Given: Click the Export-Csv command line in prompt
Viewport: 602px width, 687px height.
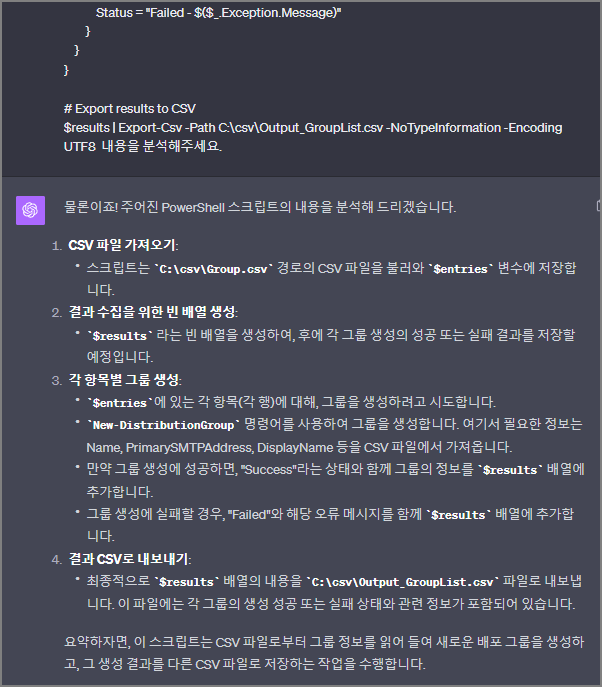Looking at the screenshot, I should click(313, 127).
